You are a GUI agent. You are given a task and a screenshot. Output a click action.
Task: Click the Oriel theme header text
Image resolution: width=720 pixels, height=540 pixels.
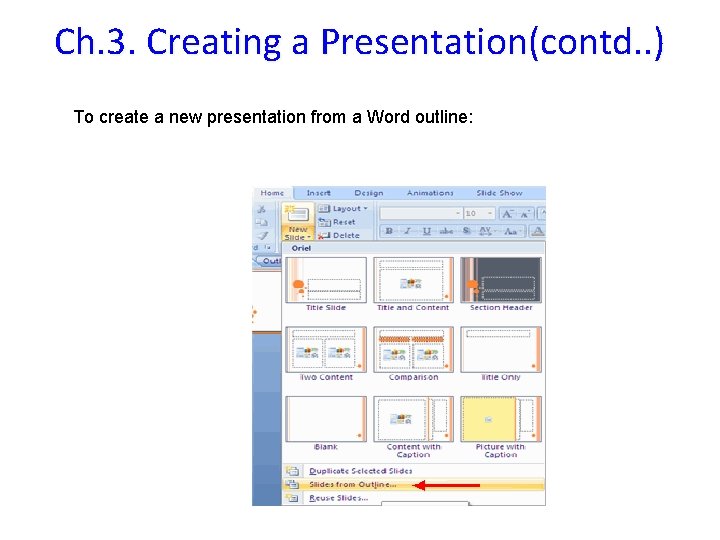coord(301,248)
